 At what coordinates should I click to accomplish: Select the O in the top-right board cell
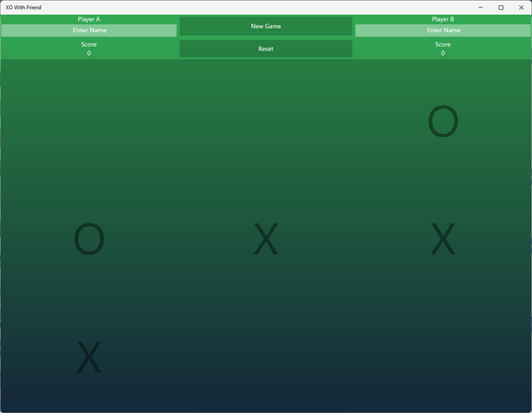[x=443, y=121]
